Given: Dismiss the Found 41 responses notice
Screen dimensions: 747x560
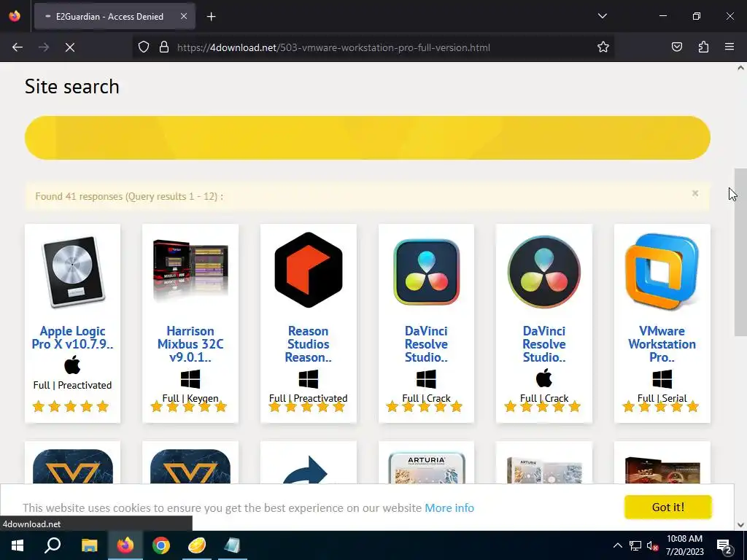Looking at the screenshot, I should click(x=695, y=192).
